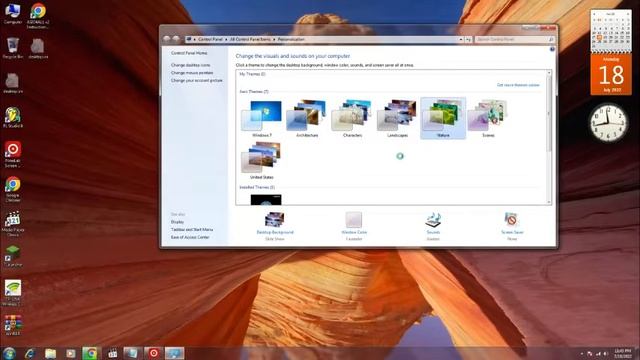
Task: Click the Forward navigation arrow button
Action: (x=176, y=39)
